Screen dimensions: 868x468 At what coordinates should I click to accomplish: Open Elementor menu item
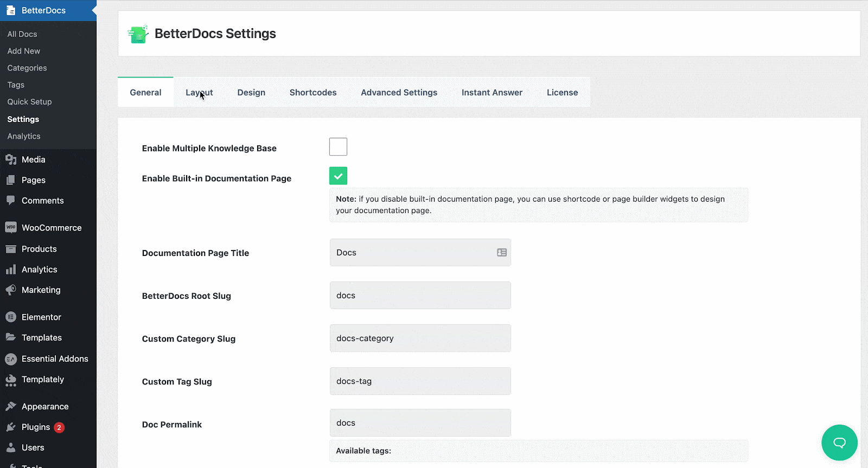coord(48,317)
